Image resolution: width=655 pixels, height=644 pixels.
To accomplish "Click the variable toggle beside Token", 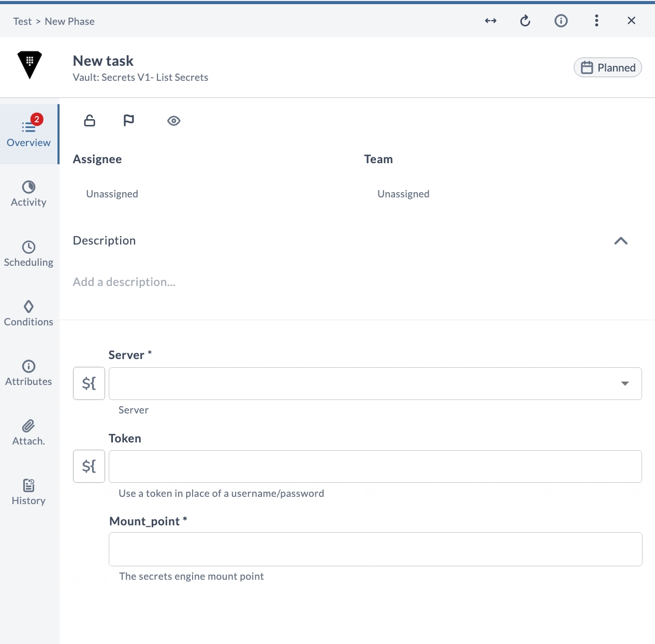I will [x=89, y=466].
